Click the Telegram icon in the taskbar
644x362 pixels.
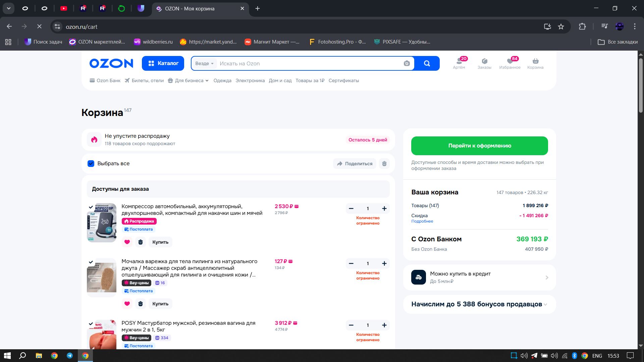coord(70,356)
